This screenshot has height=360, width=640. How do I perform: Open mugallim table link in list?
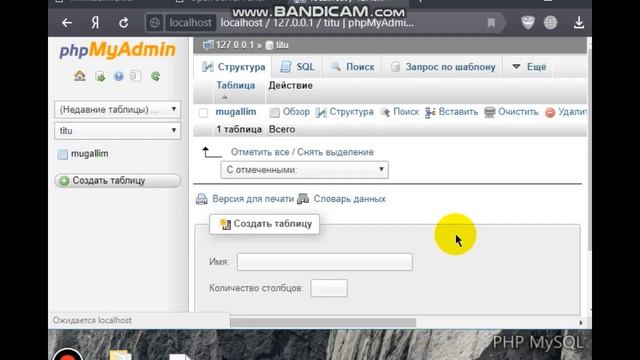pos(236,112)
